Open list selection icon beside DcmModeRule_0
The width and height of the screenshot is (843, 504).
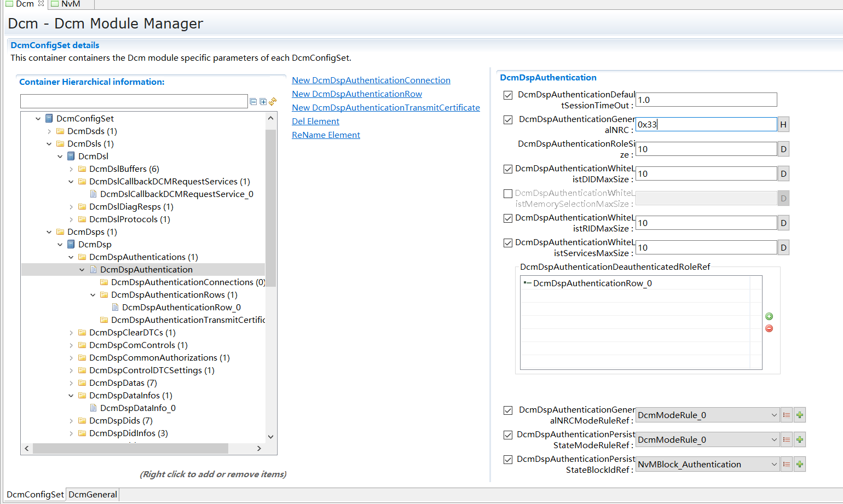click(x=787, y=415)
